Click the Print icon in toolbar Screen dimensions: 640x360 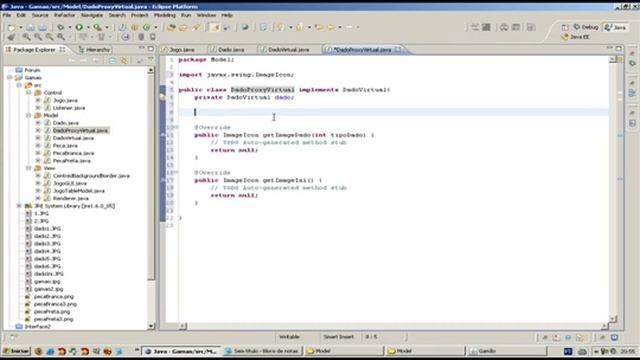coord(42,27)
